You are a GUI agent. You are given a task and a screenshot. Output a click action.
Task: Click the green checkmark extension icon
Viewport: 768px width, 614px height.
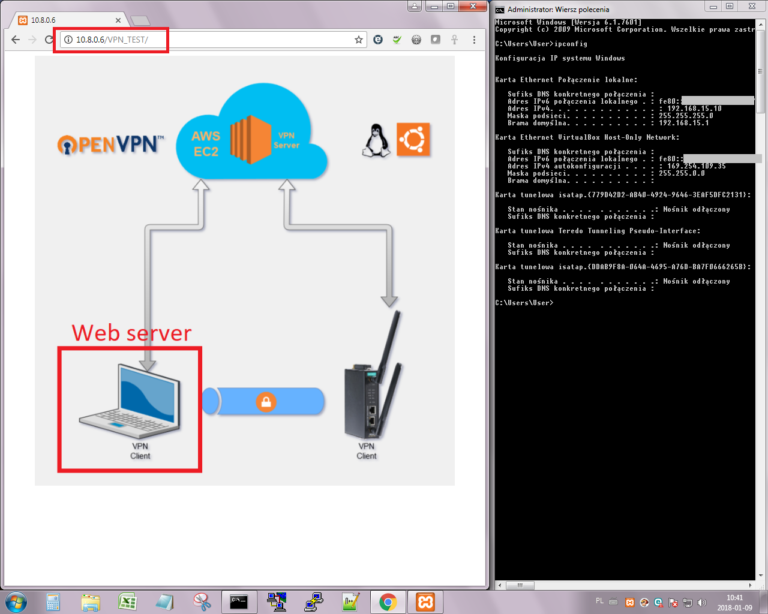(x=397, y=40)
